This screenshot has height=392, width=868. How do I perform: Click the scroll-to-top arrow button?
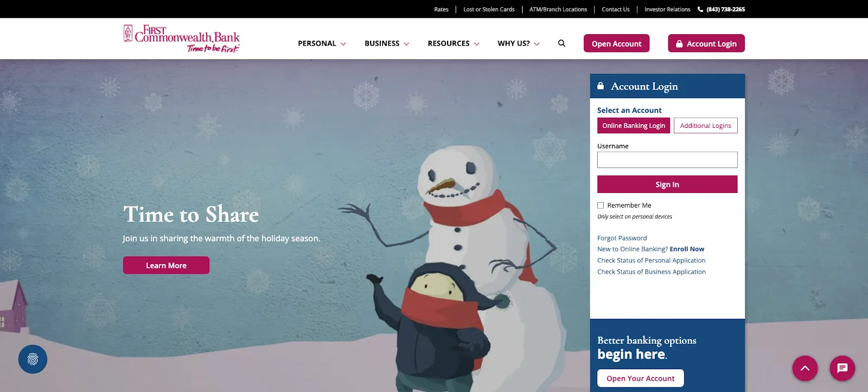pyautogui.click(x=805, y=369)
